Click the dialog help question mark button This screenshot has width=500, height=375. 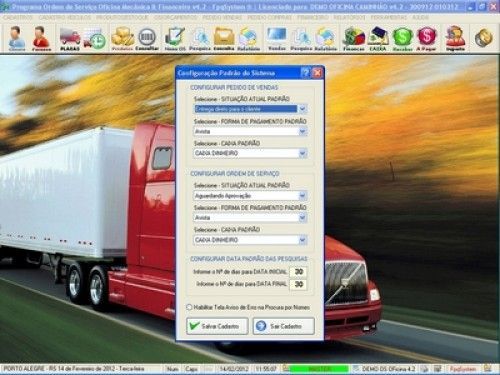click(x=305, y=73)
